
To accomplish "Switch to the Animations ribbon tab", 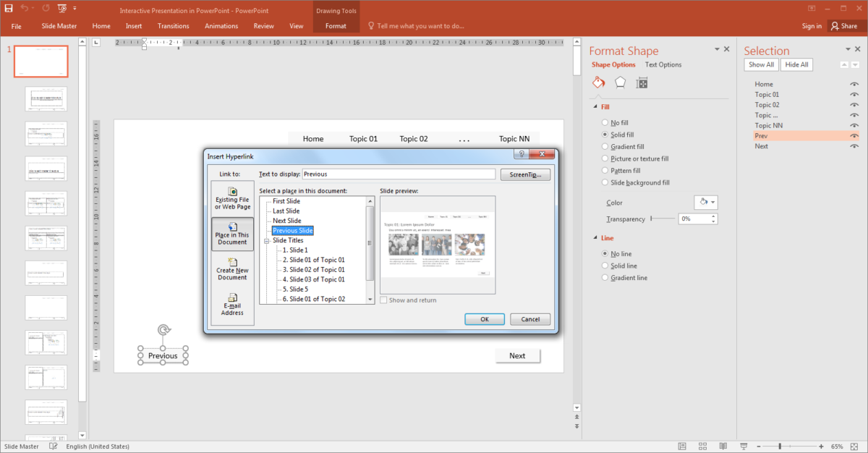I will tap(221, 25).
